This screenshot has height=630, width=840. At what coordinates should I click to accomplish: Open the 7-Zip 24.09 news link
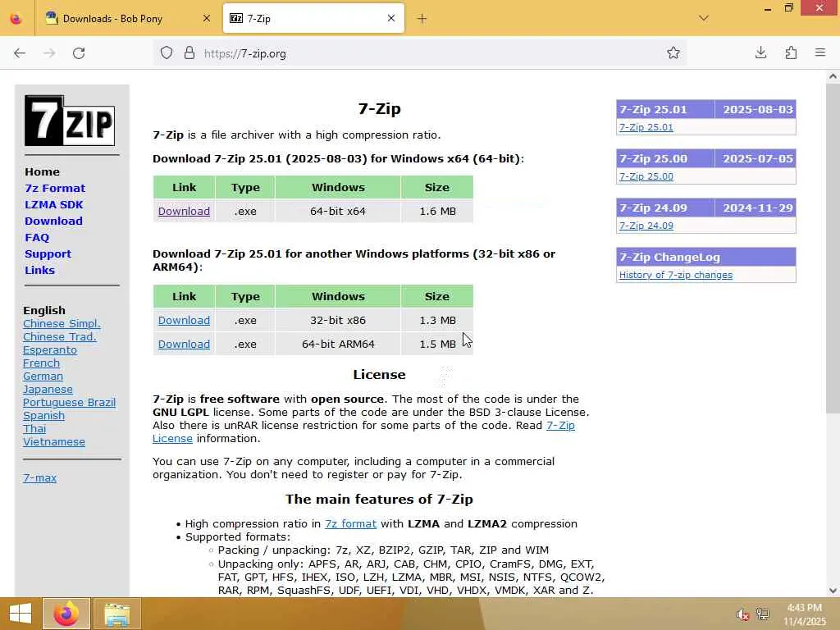646,226
